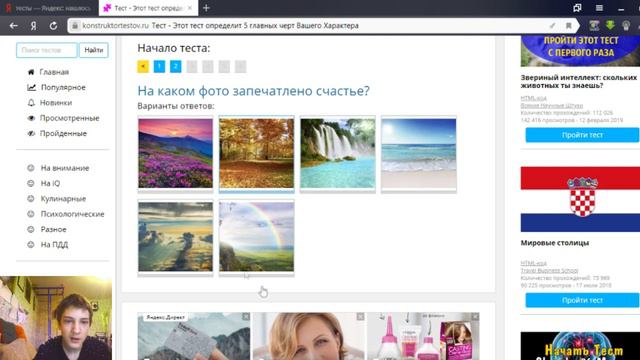Click the На каком фото question heading
640x360 pixels.
tap(253, 91)
